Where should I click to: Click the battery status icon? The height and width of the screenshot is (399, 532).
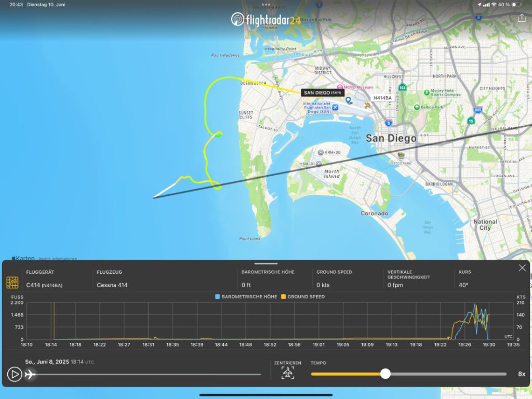[x=516, y=4]
